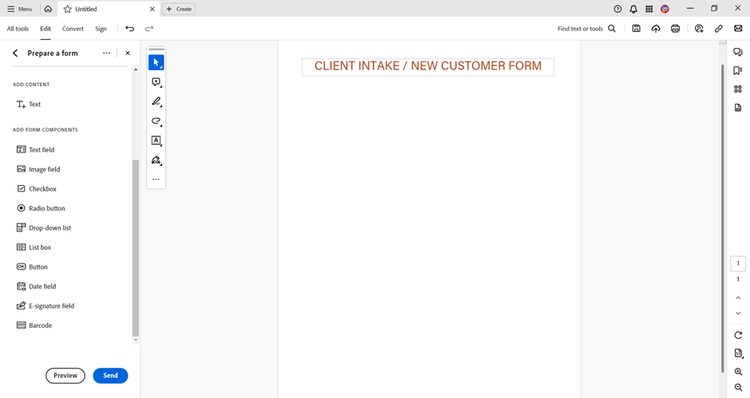Choose the Highlight pen tool

pyautogui.click(x=156, y=101)
